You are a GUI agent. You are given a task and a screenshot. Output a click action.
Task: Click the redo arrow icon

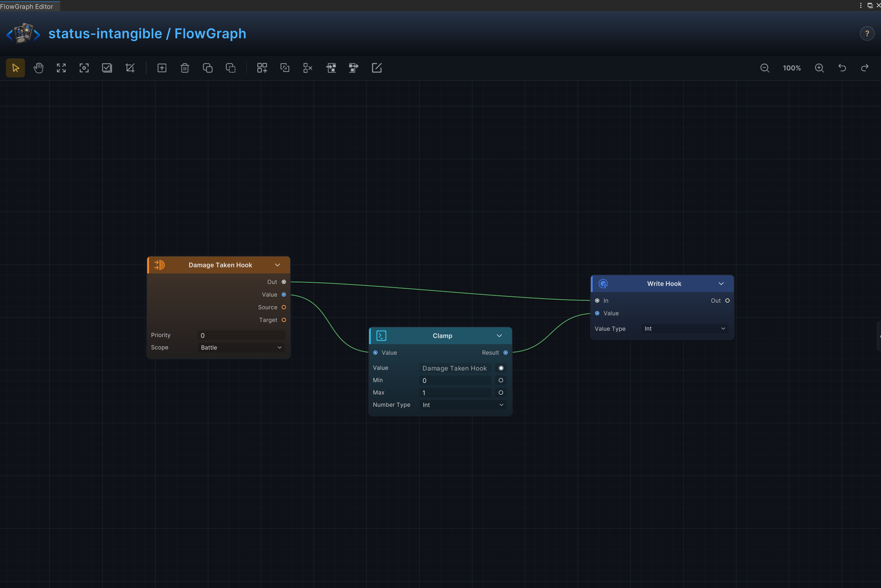pyautogui.click(x=865, y=68)
